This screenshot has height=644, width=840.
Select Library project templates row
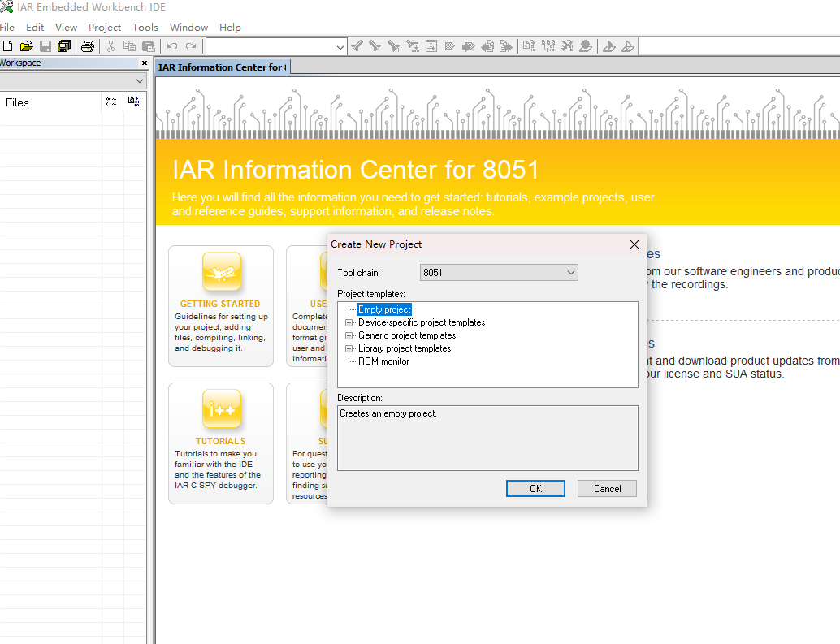coord(405,348)
